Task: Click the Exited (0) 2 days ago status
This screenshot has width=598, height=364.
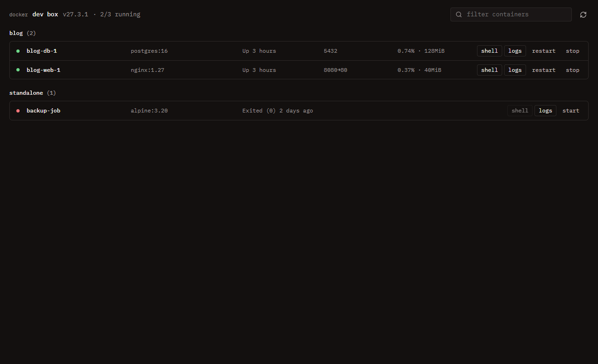Action: [x=278, y=111]
